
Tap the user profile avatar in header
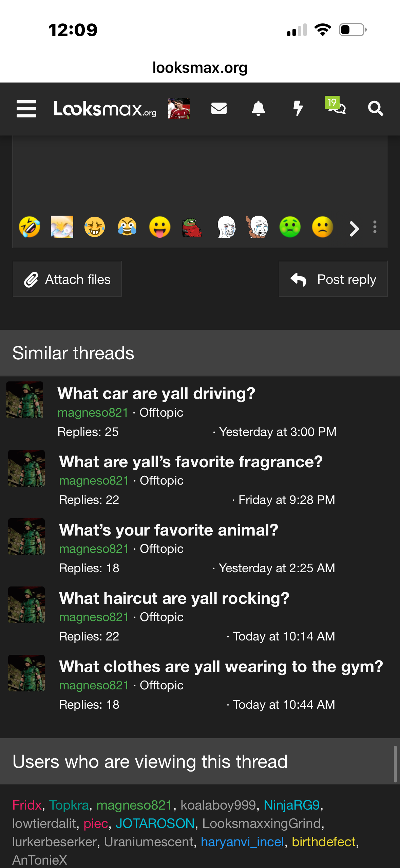pyautogui.click(x=179, y=109)
